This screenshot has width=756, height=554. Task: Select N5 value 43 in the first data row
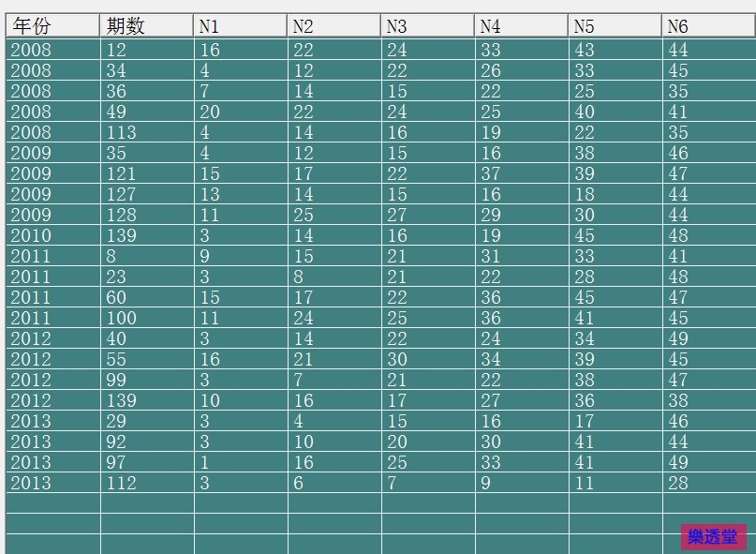point(585,50)
